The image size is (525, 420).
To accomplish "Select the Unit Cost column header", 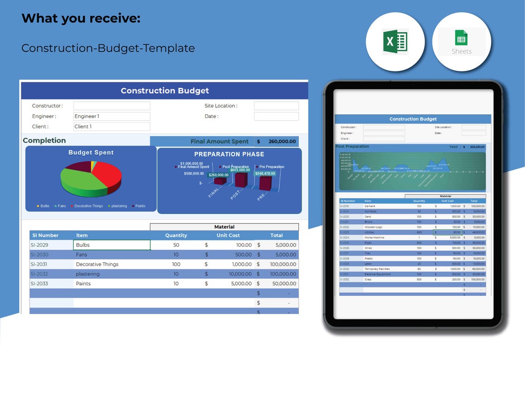I will [228, 235].
